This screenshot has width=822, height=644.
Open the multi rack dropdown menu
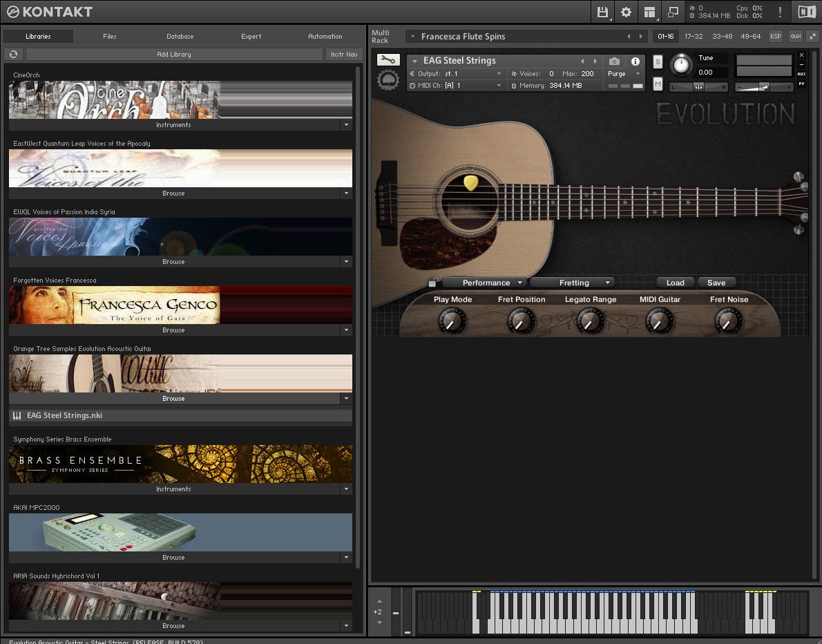(413, 37)
